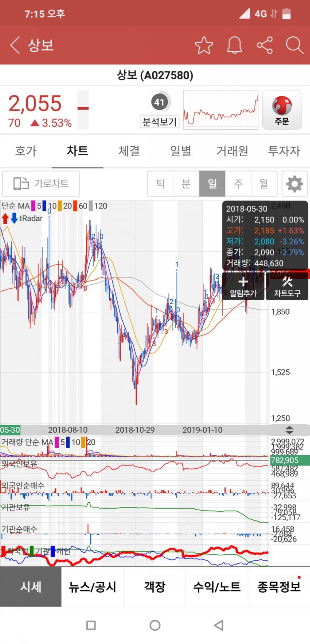The image size is (310, 644).
Task: Switch to the 체결 tab
Action: coord(129,151)
